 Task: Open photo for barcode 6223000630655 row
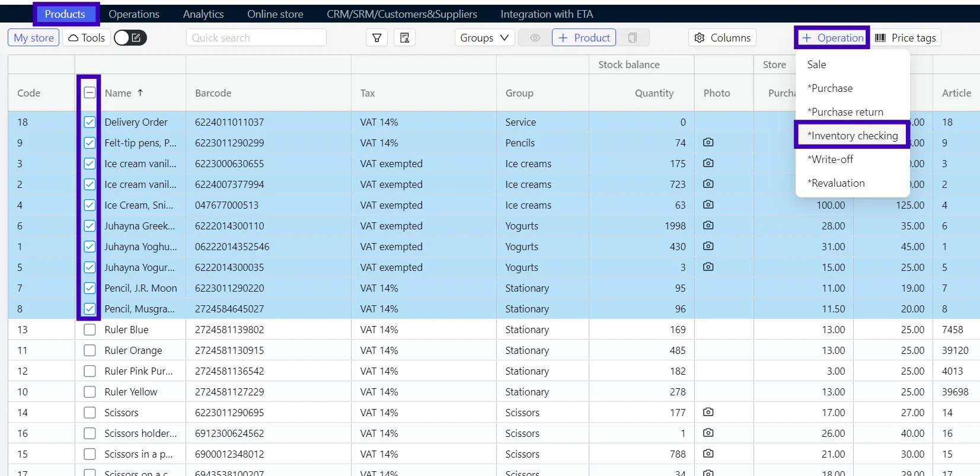(x=708, y=163)
